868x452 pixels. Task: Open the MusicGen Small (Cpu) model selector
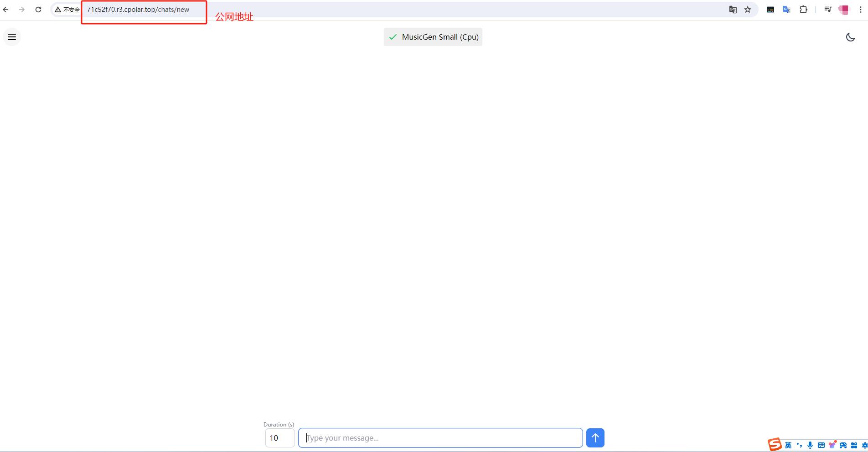click(x=433, y=37)
